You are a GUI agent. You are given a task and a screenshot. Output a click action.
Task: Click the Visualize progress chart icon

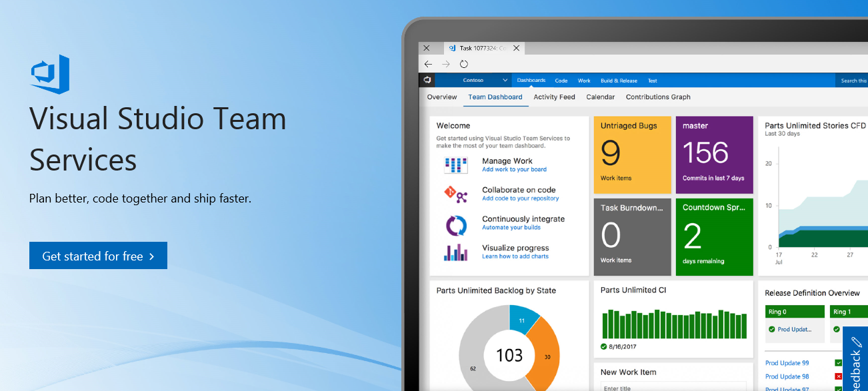pos(457,252)
